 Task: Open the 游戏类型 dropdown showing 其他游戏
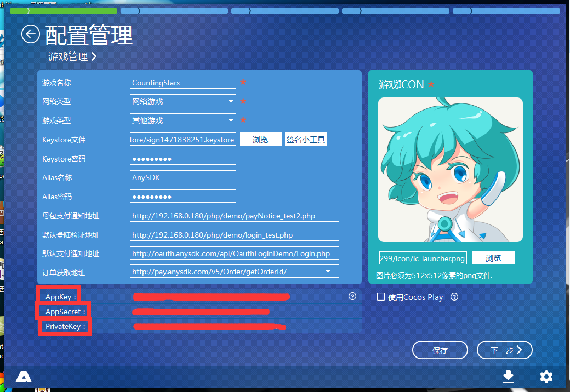[183, 120]
